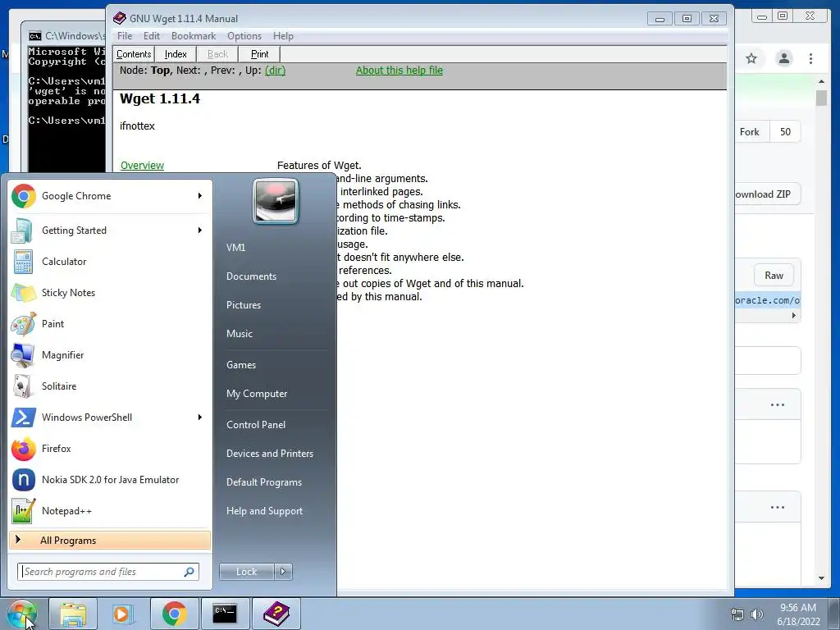Screen dimensions: 840x630
Task: Open File Explorer from taskbar
Action: pyautogui.click(x=73, y=614)
